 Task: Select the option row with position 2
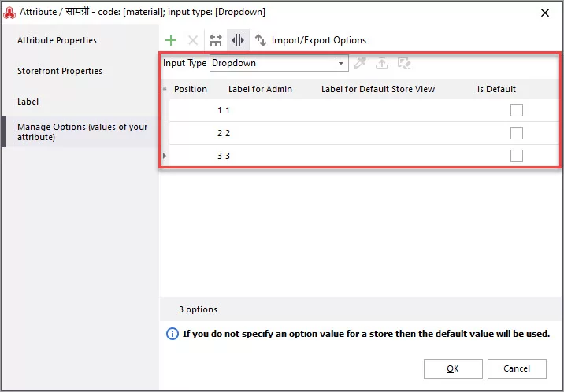363,133
